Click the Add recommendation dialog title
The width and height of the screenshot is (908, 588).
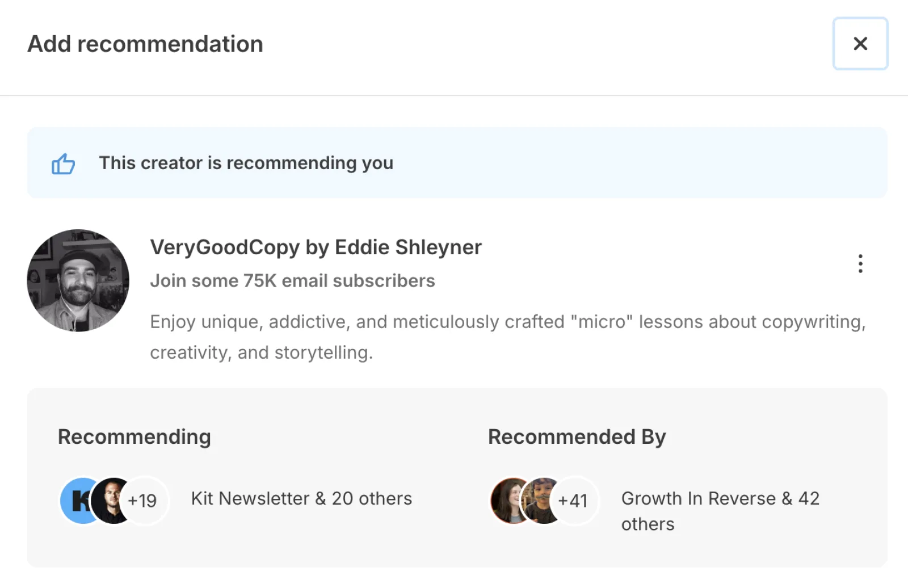pyautogui.click(x=145, y=44)
